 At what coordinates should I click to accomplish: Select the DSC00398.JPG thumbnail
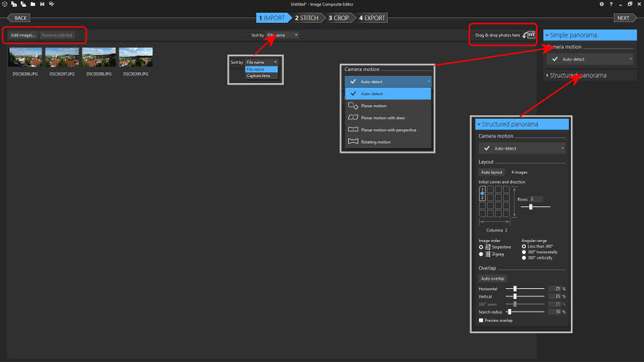(99, 58)
